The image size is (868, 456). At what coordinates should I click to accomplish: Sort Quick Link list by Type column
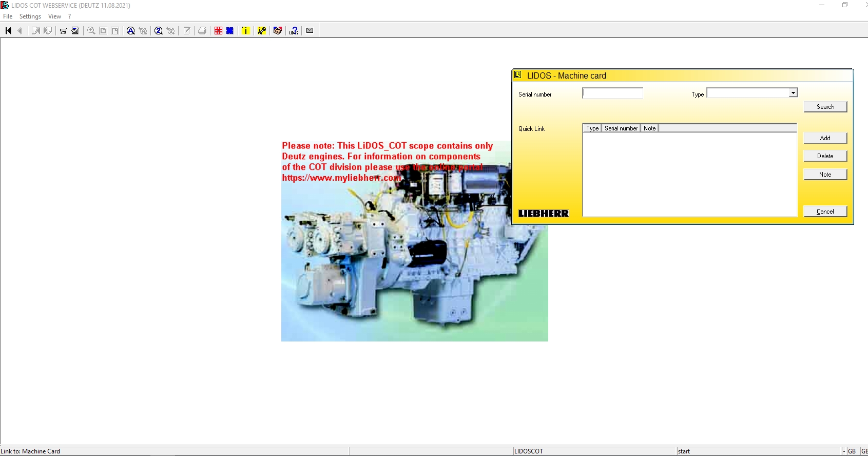(592, 128)
